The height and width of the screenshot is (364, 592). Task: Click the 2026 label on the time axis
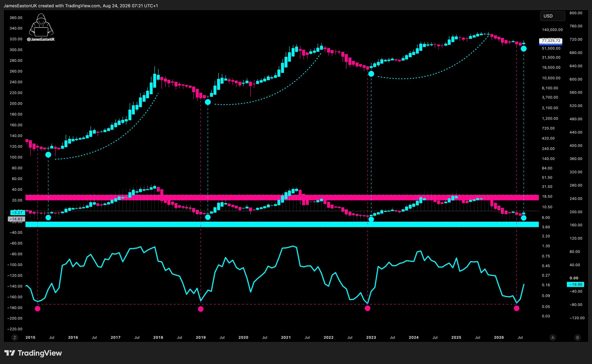click(x=499, y=337)
